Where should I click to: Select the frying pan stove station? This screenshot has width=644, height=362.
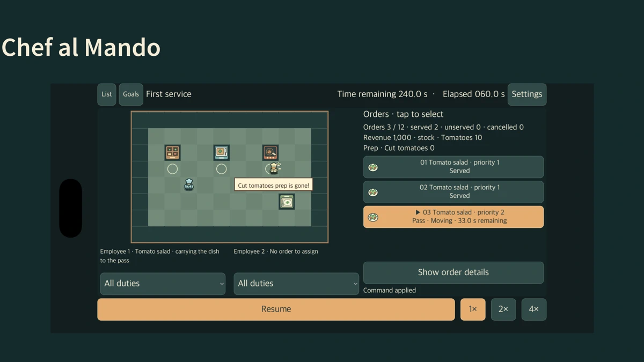click(x=270, y=153)
